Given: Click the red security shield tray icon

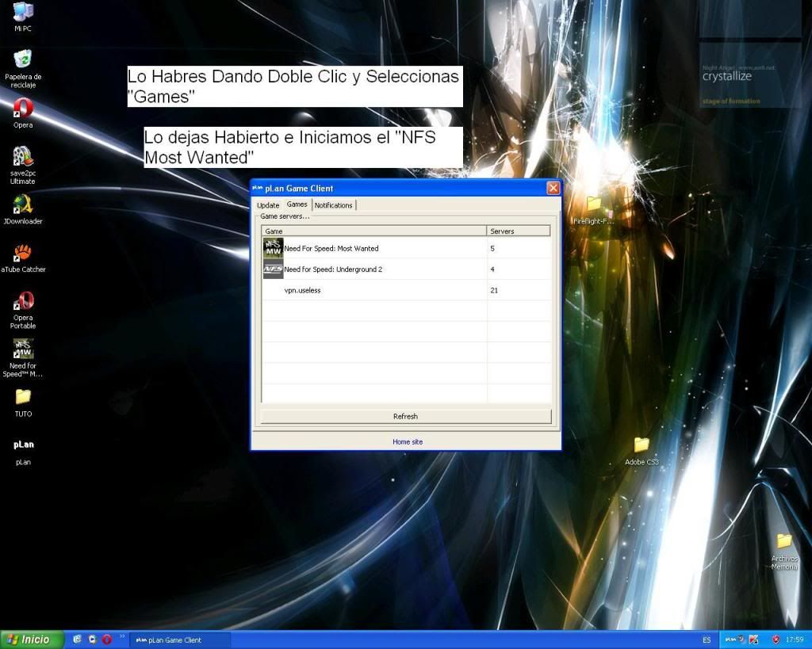Looking at the screenshot, I should 776,639.
